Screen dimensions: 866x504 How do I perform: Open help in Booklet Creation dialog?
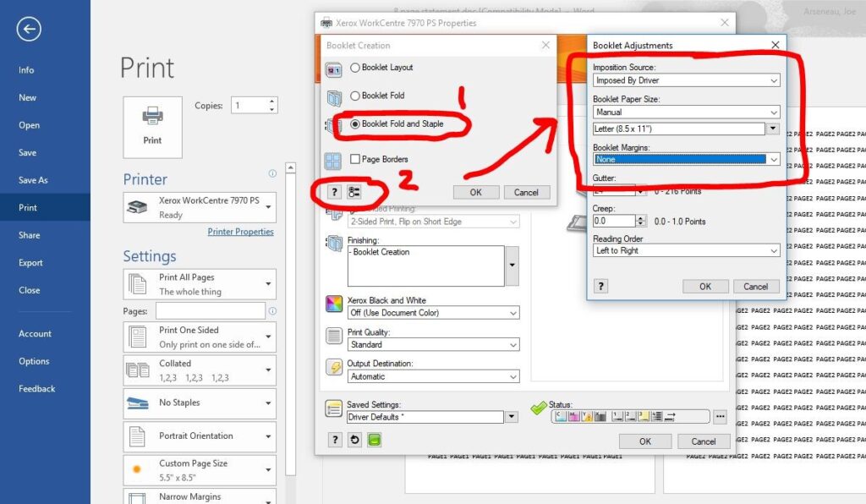pos(334,192)
